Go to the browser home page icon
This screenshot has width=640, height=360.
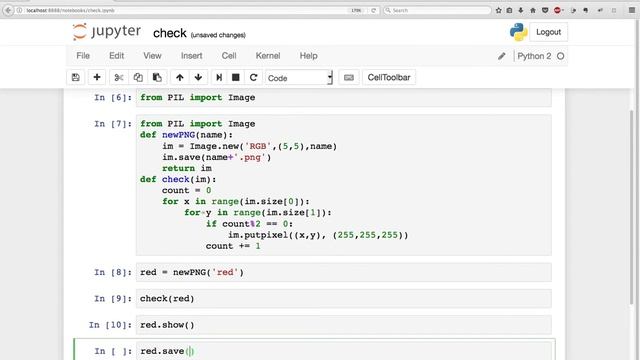pos(533,10)
